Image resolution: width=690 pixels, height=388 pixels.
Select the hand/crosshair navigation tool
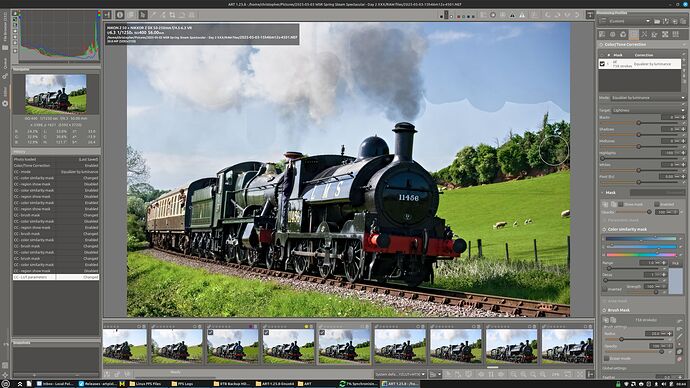coord(143,15)
